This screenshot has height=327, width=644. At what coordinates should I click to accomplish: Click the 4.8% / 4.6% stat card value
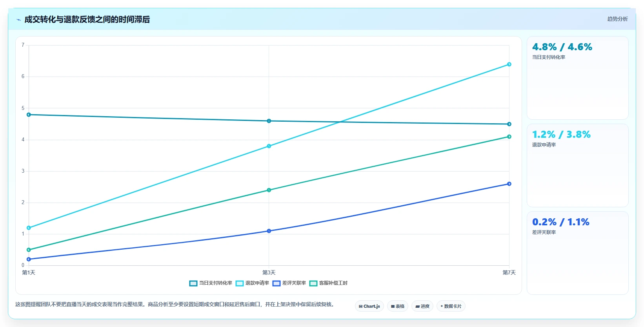(x=562, y=47)
